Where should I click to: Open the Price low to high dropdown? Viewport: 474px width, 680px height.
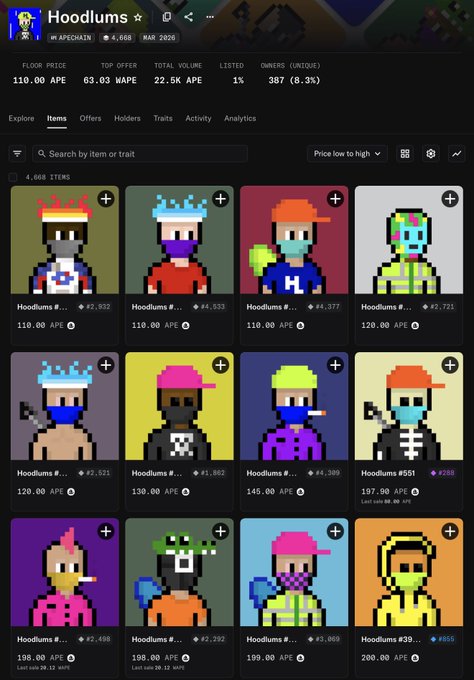click(347, 154)
